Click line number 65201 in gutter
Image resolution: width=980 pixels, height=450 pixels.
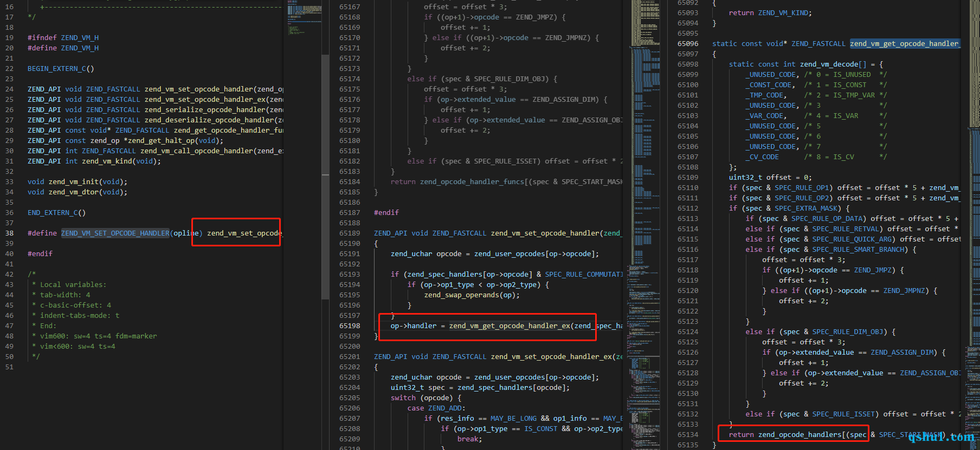[350, 357]
